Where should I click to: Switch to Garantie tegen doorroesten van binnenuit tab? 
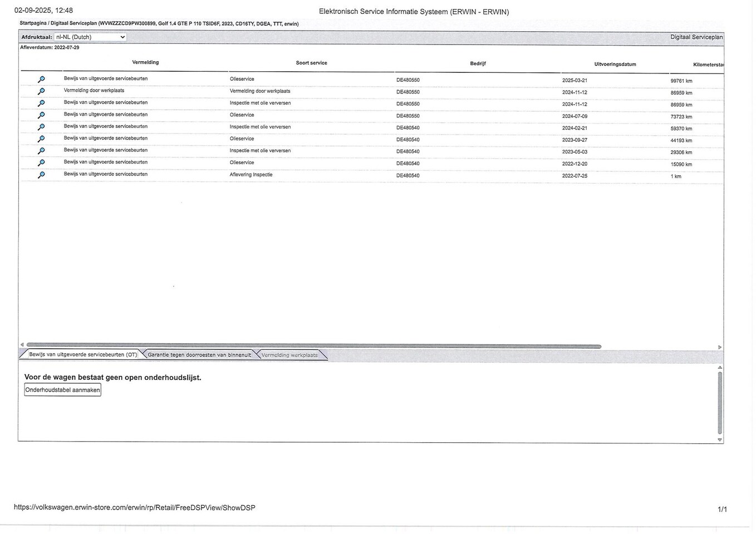pos(199,355)
